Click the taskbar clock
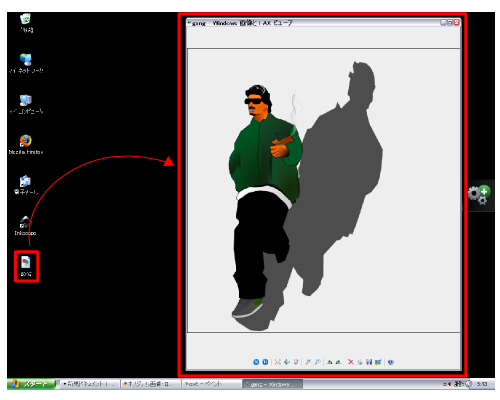 (482, 384)
